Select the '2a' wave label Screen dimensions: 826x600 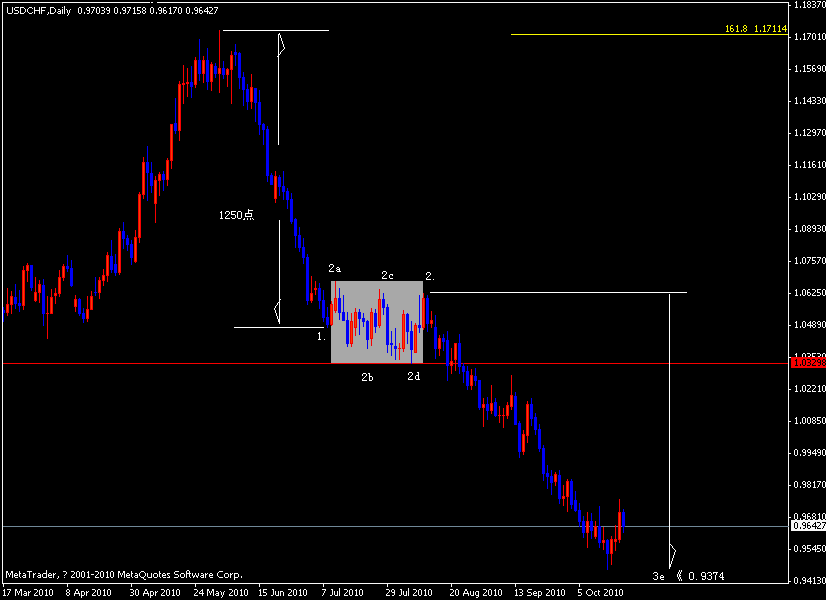click(x=335, y=269)
